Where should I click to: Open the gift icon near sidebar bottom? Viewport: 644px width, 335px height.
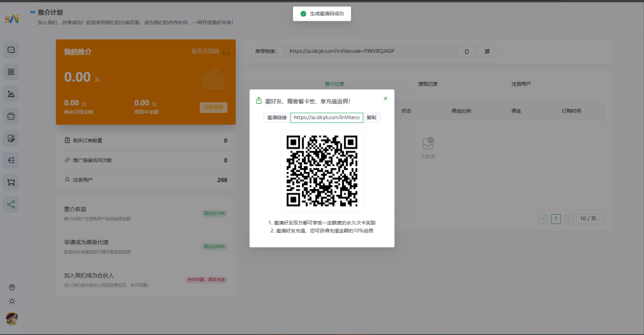11,287
